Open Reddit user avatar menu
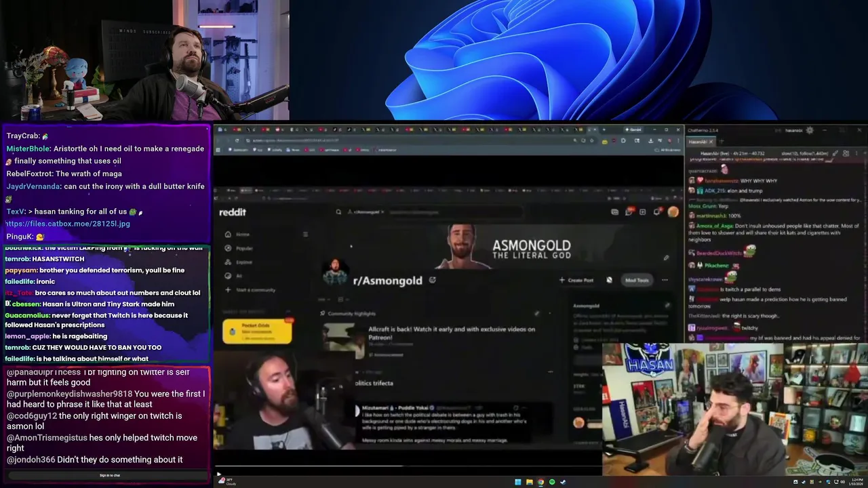The image size is (868, 488). coord(673,212)
